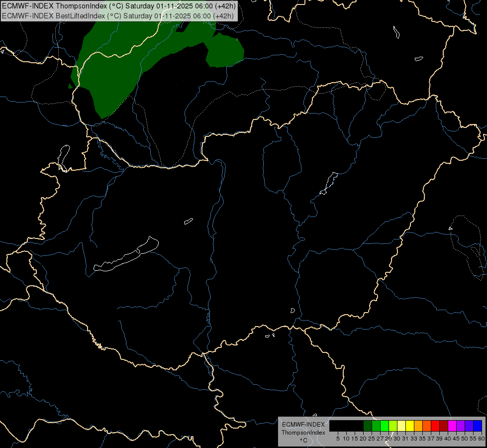Pick the orange 33–35 legend swatch
Screen dimensions: 487x448
[x=418, y=426]
